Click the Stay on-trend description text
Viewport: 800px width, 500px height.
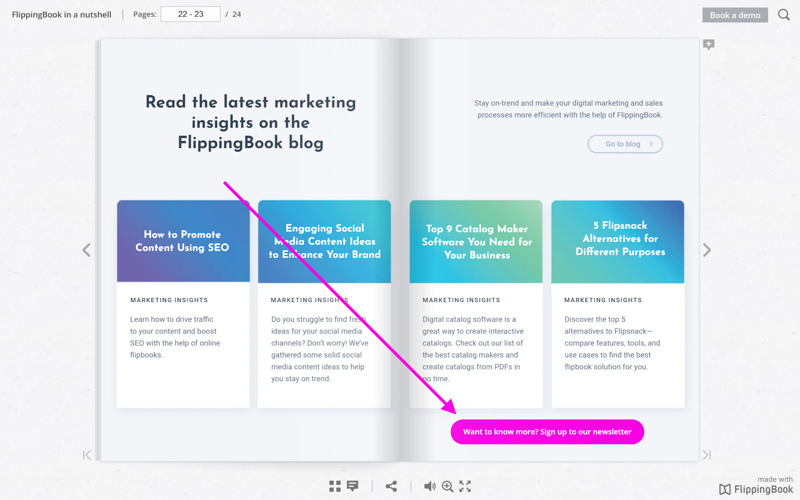[x=569, y=109]
